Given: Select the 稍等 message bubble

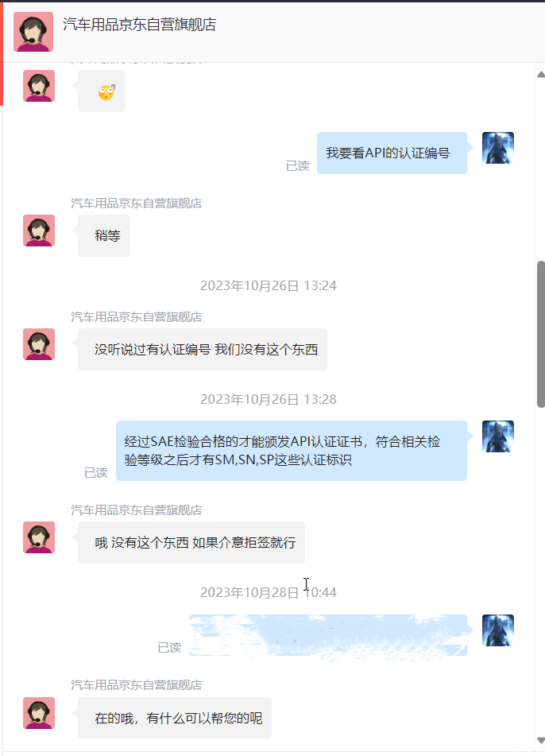Looking at the screenshot, I should pos(103,235).
